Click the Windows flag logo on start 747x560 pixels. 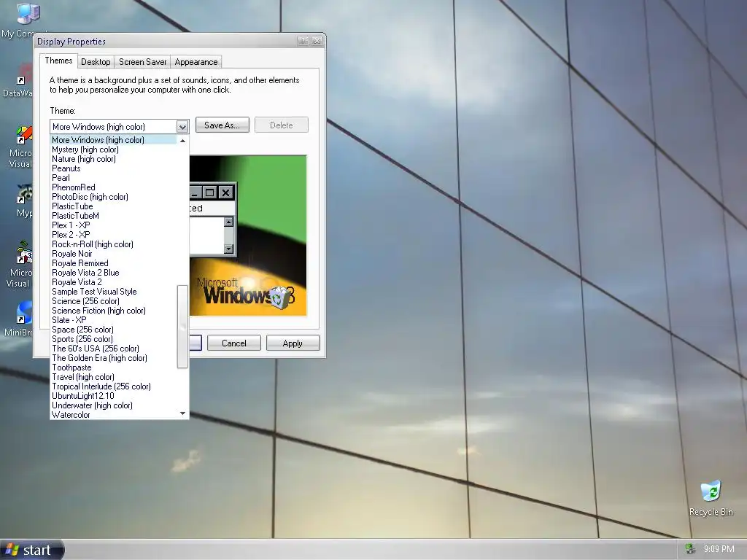click(12, 550)
